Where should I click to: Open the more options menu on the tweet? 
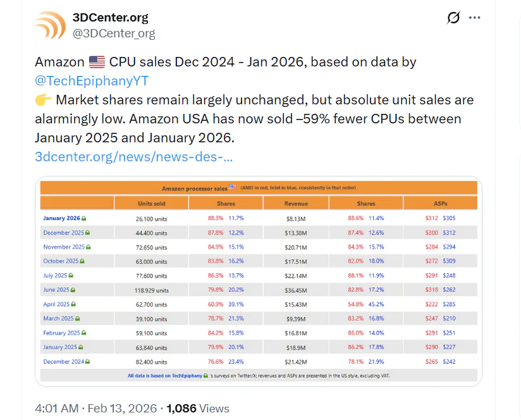(x=475, y=18)
